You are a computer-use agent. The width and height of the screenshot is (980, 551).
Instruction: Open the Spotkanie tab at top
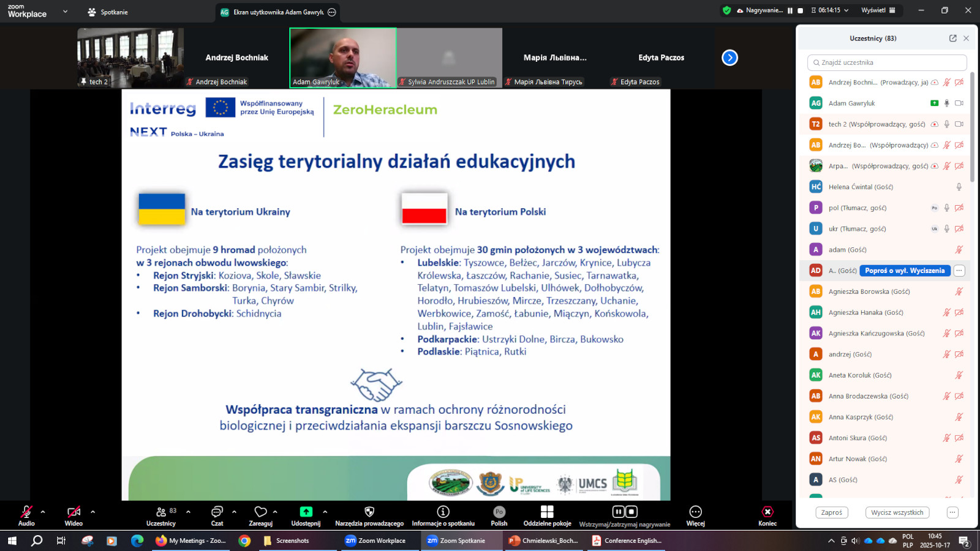(108, 12)
